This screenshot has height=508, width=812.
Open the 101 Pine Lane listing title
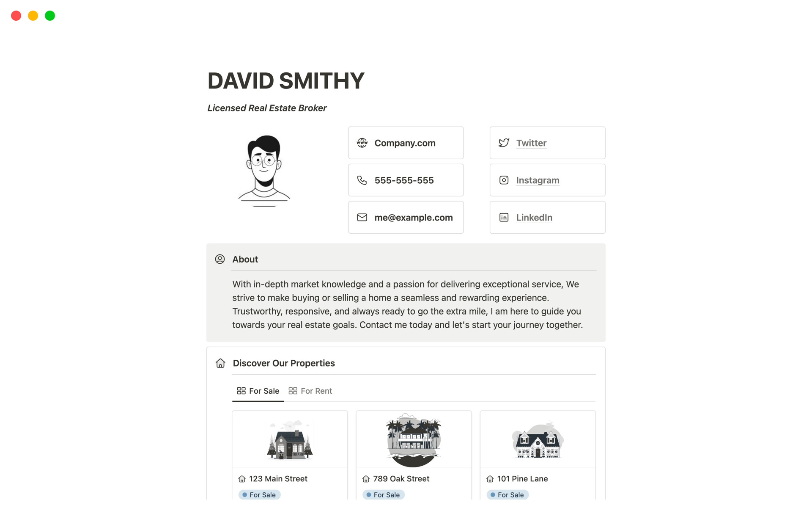click(522, 479)
